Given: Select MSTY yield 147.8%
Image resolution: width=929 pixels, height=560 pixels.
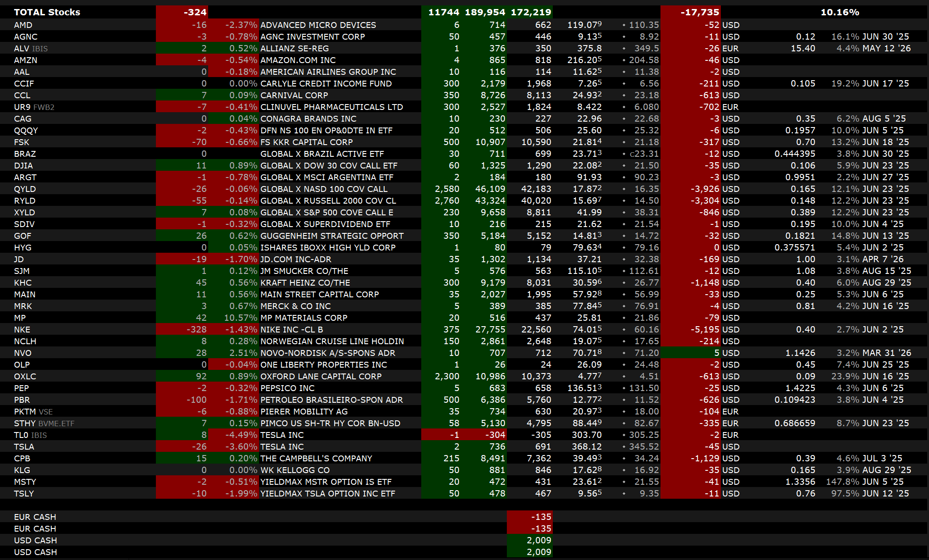Looking at the screenshot, I should pyautogui.click(x=843, y=482).
